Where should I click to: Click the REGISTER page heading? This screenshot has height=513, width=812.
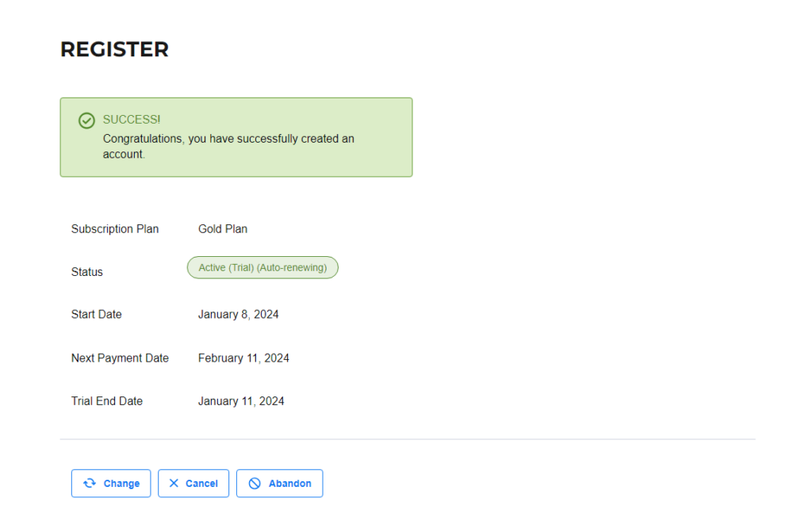click(x=114, y=50)
